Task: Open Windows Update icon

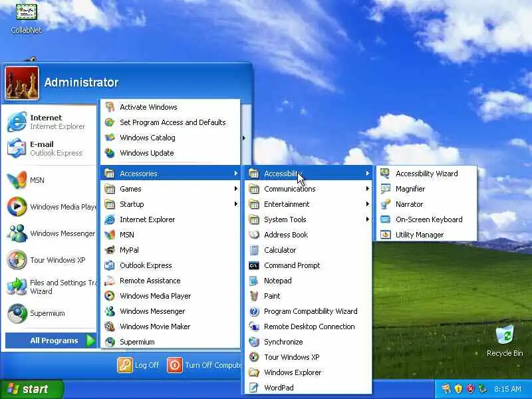Action: (x=110, y=153)
